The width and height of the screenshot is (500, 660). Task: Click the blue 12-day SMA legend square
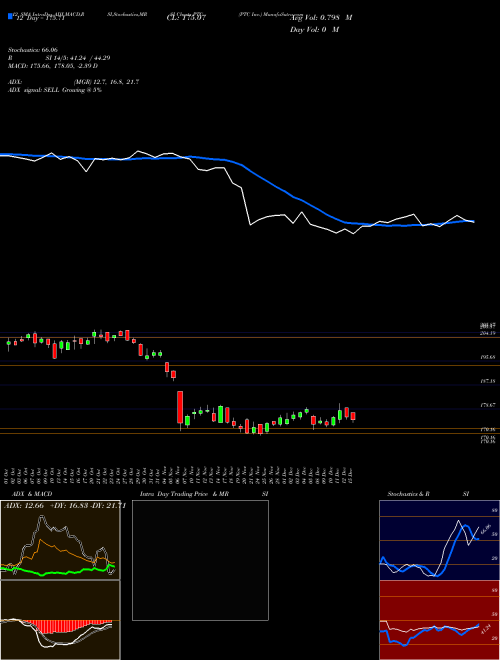11,16
